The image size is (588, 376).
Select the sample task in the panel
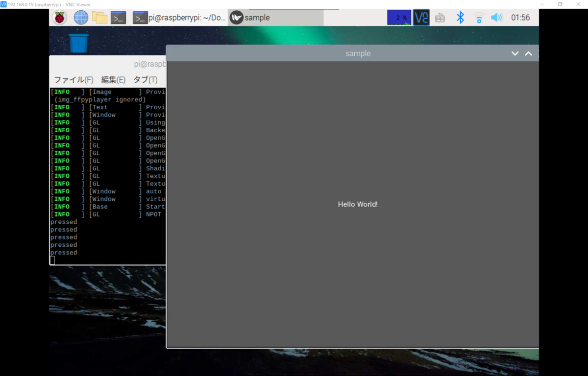coord(275,18)
